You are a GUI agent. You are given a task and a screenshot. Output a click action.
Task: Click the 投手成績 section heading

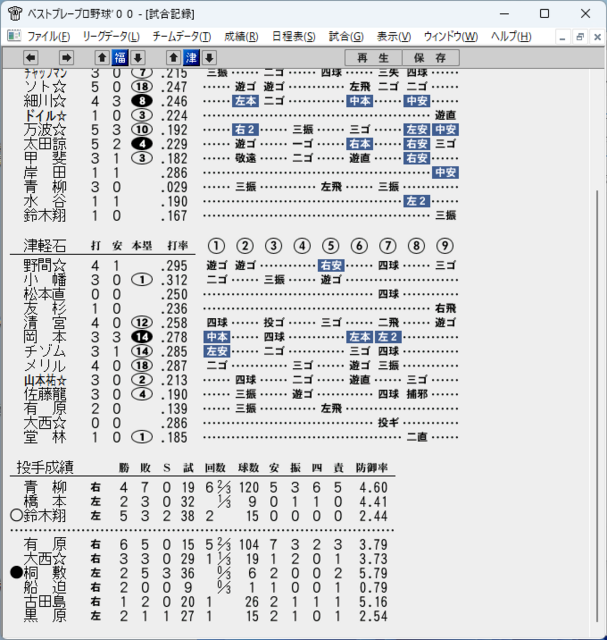click(x=45, y=467)
